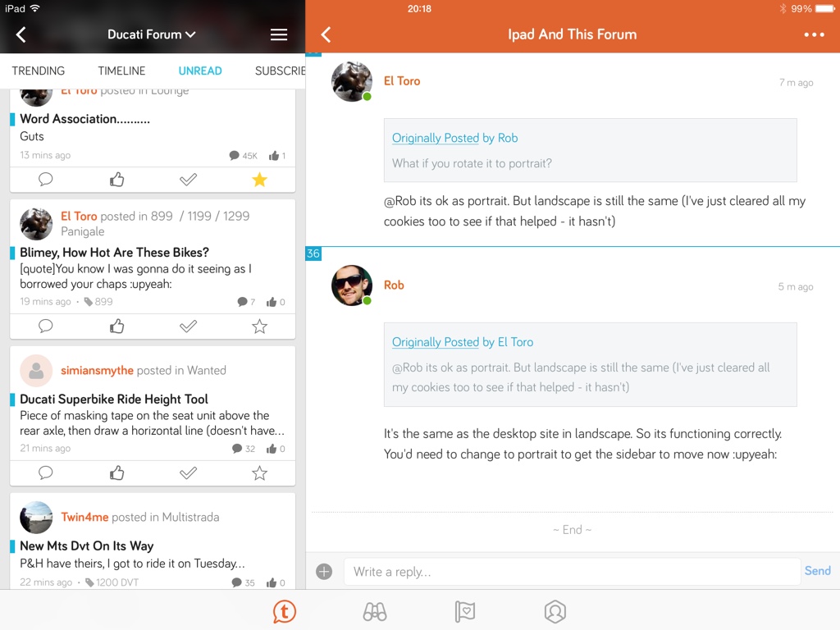Go back from the Ducati Forum list
The height and width of the screenshot is (630, 840).
pyautogui.click(x=21, y=34)
